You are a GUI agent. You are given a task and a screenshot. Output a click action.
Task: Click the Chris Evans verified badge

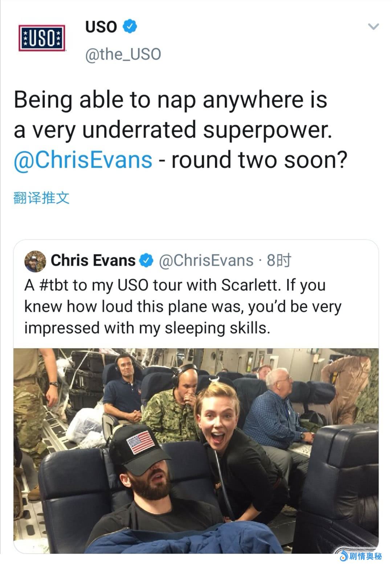[x=146, y=261]
